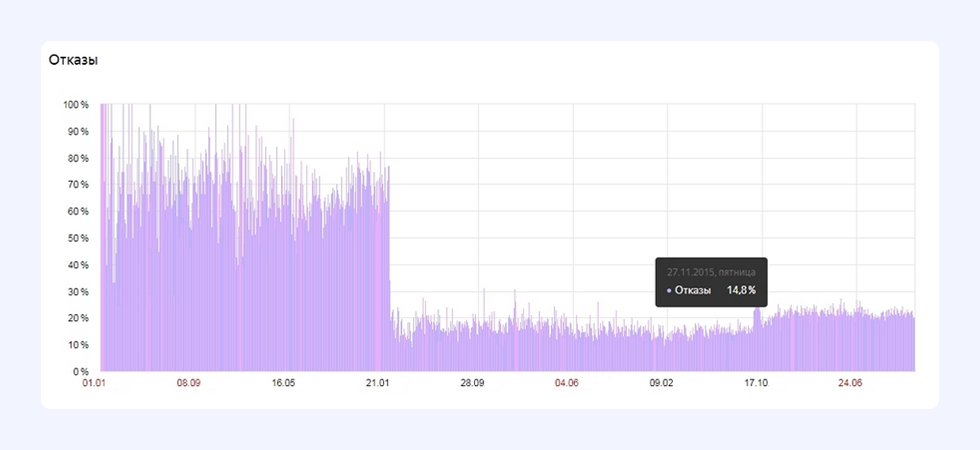The image size is (980, 450).
Task: Click the 14,8 % value in the tooltip
Action: (x=741, y=290)
